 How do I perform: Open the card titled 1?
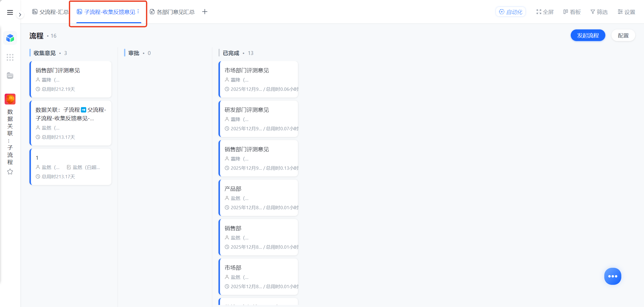pos(71,167)
